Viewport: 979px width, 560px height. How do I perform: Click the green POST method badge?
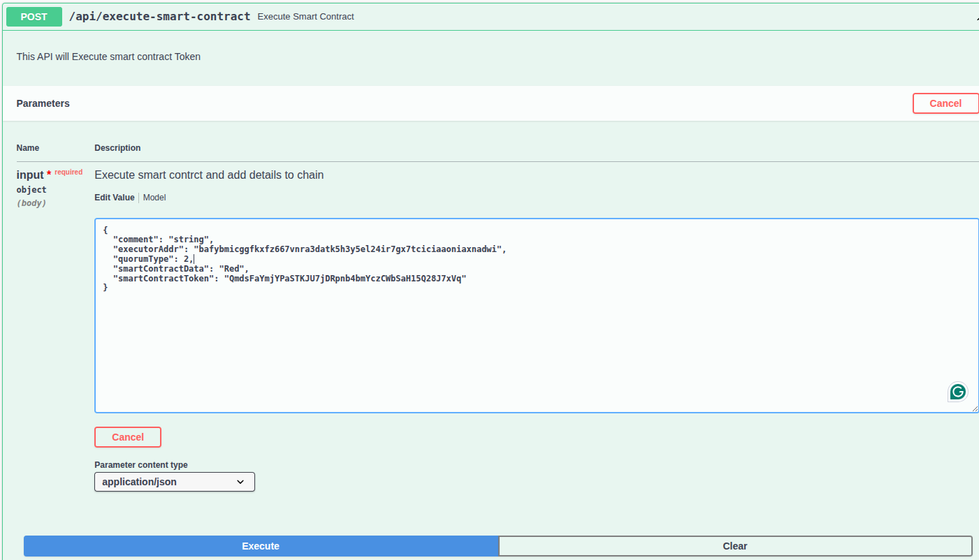pos(34,16)
